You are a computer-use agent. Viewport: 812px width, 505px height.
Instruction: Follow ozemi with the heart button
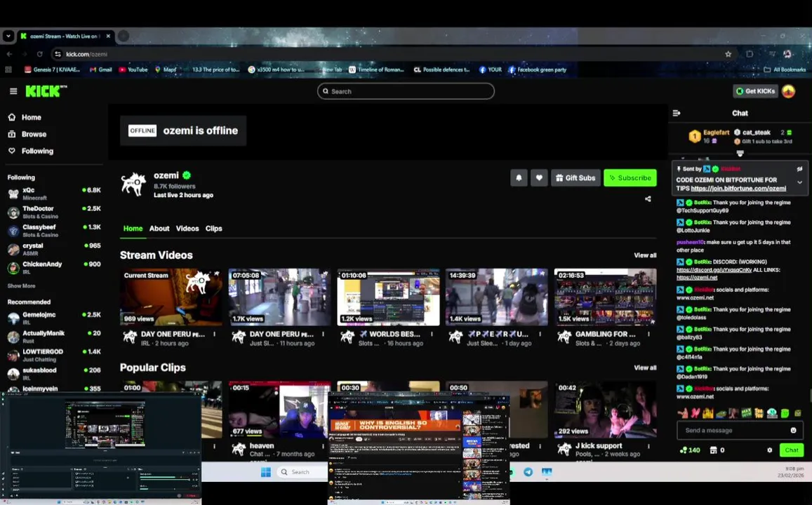539,178
